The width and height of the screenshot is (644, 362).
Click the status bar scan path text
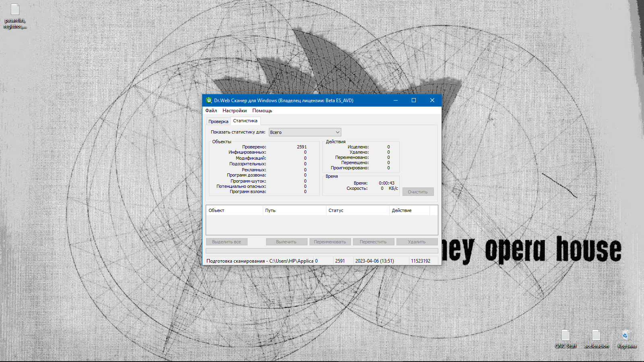260,261
